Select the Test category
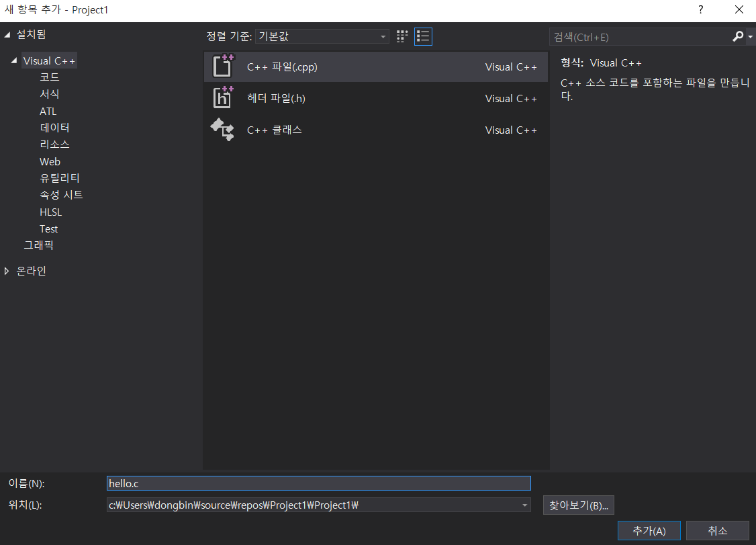Viewport: 756px width, 545px height. point(48,228)
